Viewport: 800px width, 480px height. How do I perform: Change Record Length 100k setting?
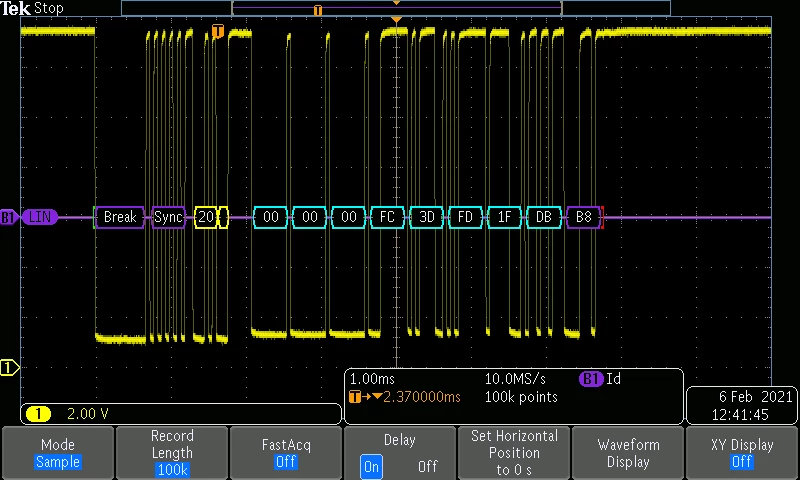(x=172, y=453)
